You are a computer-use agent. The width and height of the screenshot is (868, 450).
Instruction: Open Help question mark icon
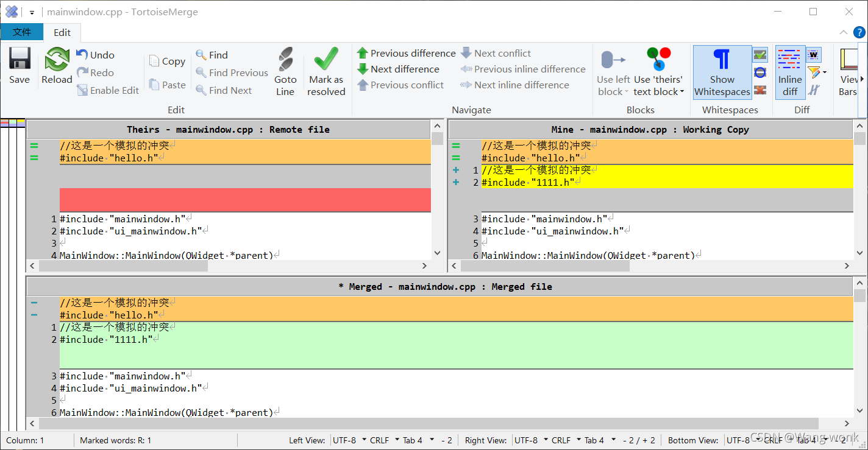pos(860,32)
